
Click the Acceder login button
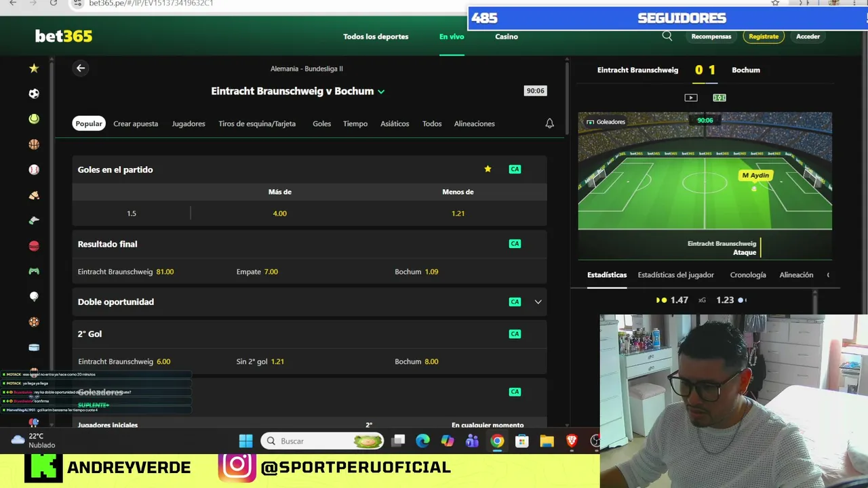[x=808, y=37]
